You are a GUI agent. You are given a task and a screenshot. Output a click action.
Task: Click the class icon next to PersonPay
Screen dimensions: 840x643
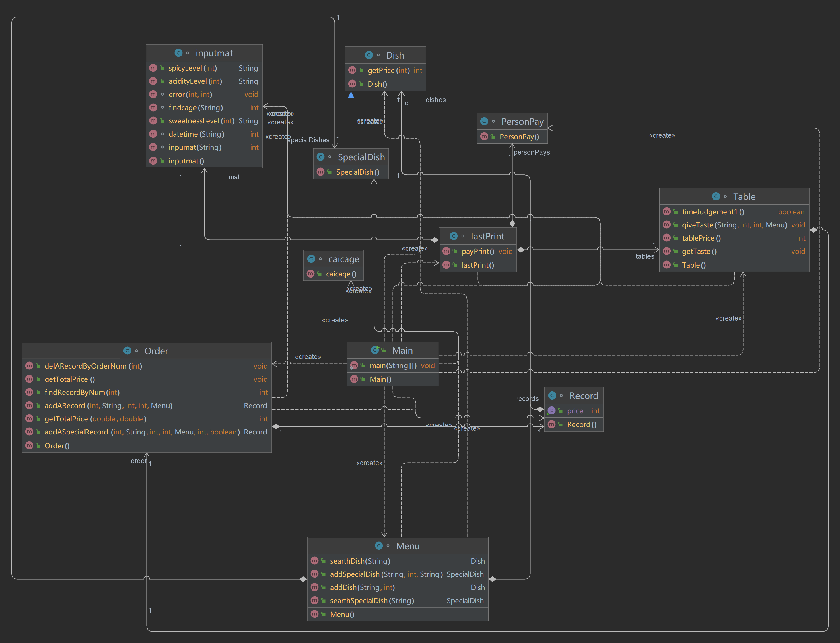pyautogui.click(x=484, y=121)
